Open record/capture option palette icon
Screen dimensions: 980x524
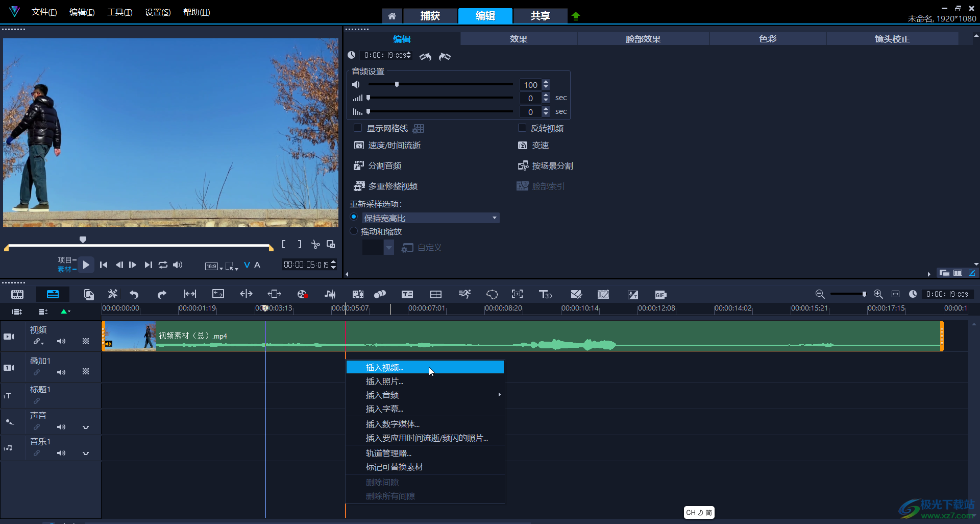(x=302, y=294)
